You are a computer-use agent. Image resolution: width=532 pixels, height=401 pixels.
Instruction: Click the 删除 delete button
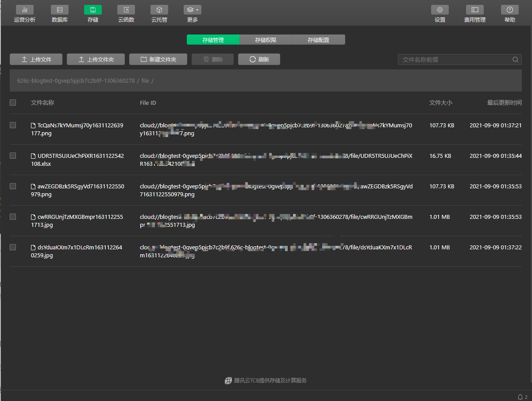[x=212, y=59]
